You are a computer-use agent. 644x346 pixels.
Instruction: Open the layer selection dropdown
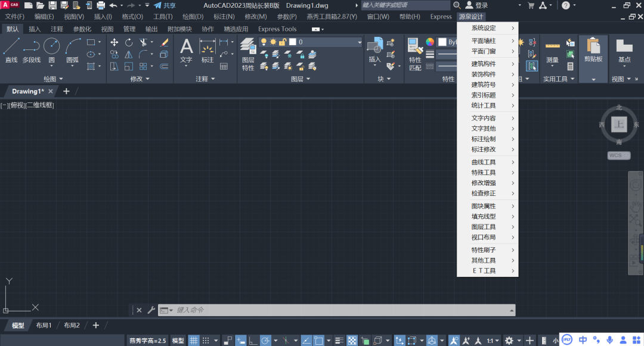click(359, 42)
